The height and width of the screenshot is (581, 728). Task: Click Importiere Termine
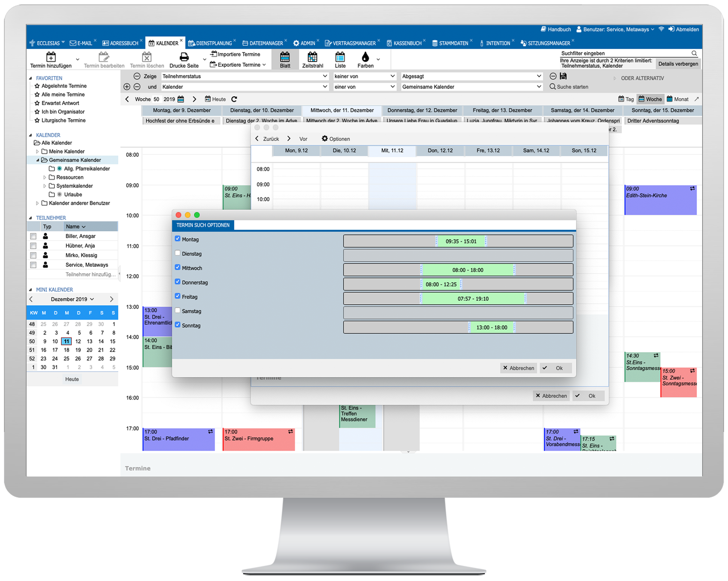click(x=235, y=54)
